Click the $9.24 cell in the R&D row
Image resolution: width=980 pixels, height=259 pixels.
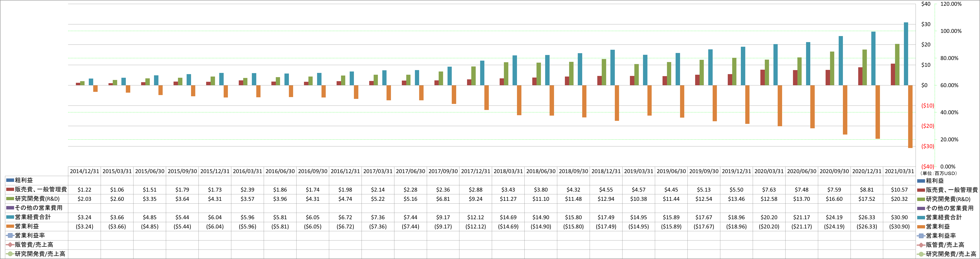click(476, 199)
